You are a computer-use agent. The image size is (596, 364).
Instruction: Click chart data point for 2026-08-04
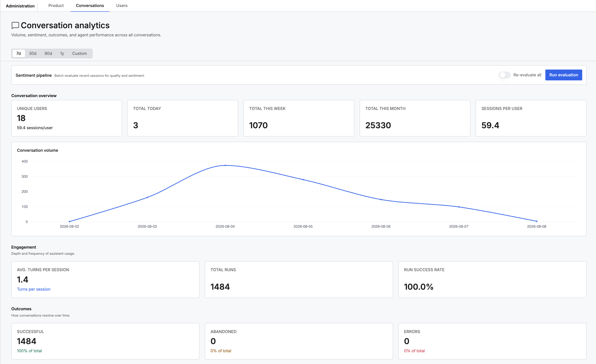[225, 166]
